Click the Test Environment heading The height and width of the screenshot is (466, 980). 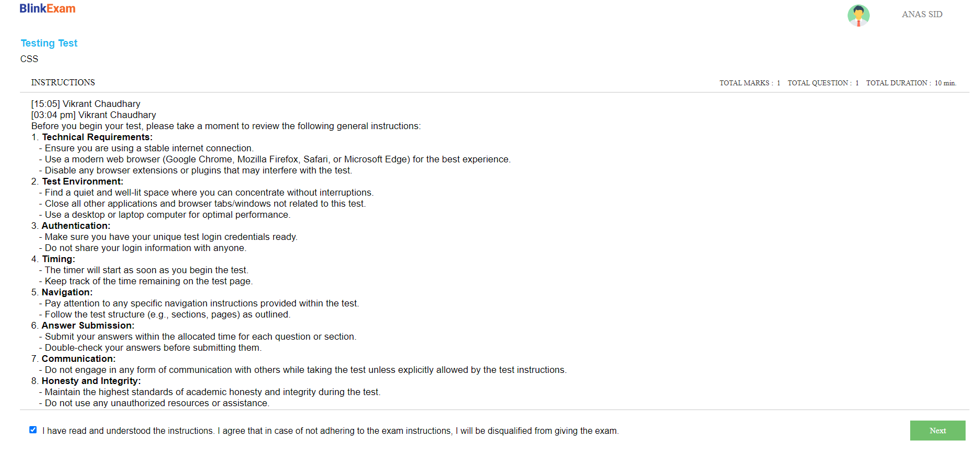83,182
